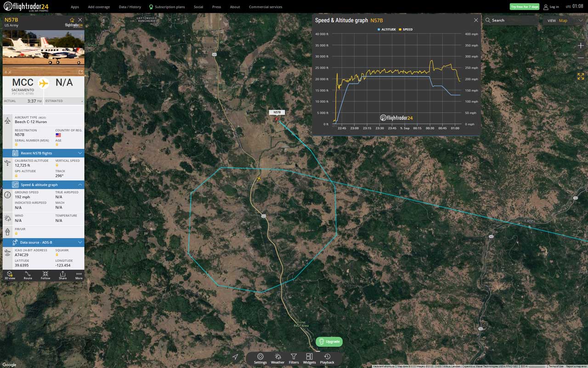This screenshot has height=368, width=588.
Task: Click the yellow aircraft icon on the highway
Action: pos(259,178)
